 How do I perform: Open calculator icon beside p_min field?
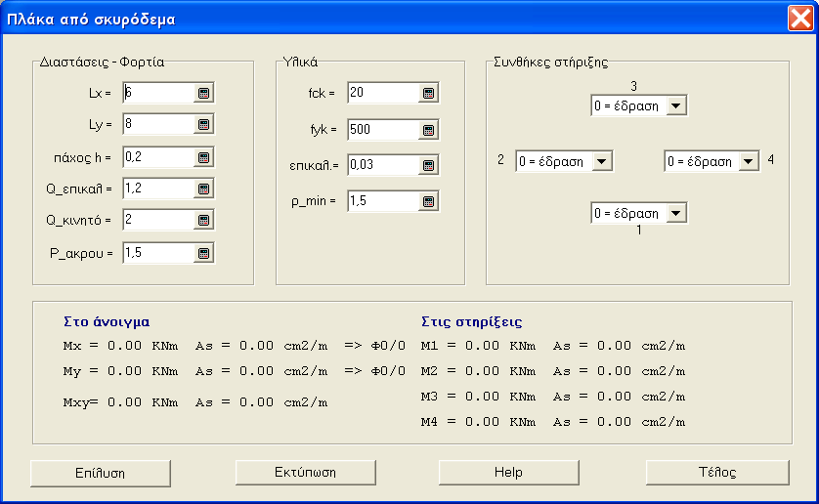pyautogui.click(x=428, y=201)
